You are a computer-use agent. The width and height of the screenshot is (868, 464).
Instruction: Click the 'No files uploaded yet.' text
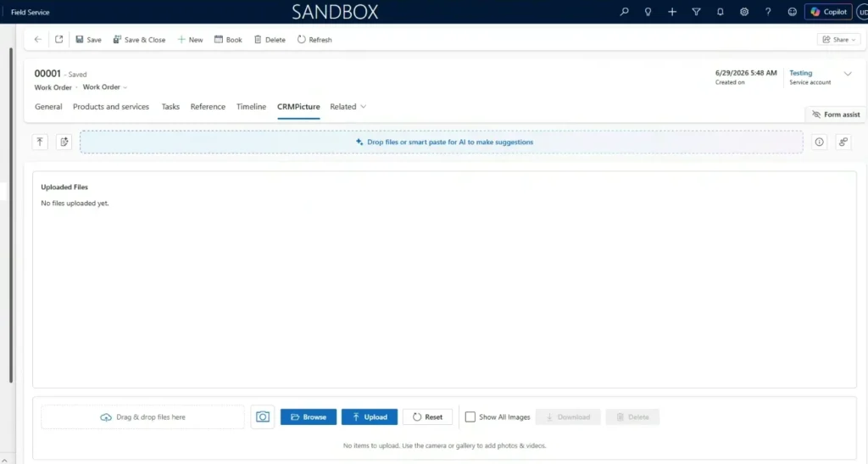[x=75, y=204]
